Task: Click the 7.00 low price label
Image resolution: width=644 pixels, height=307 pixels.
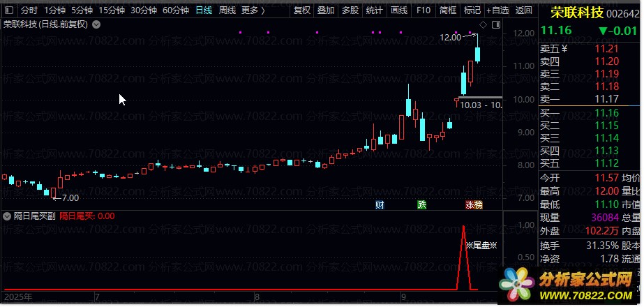Action: click(70, 198)
